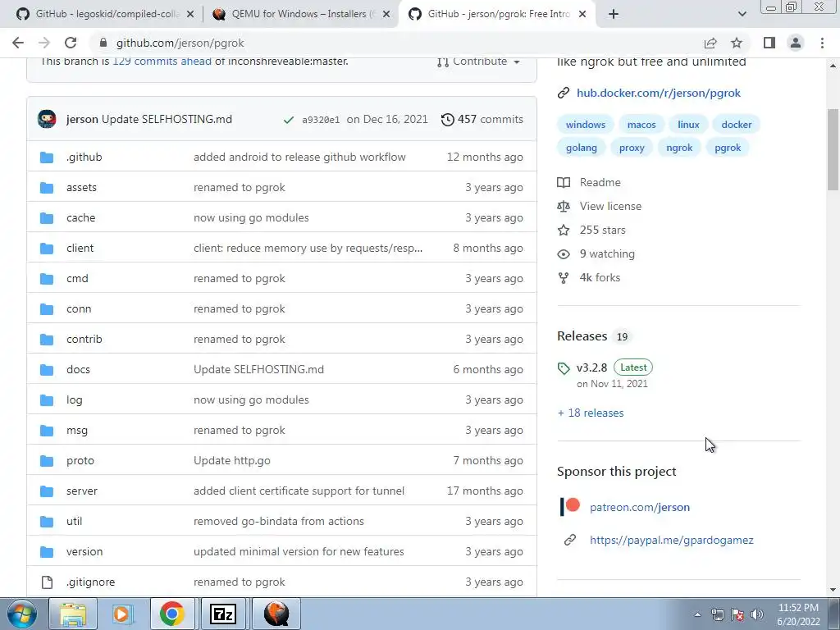Open the .github folder
This screenshot has height=630, width=840.
84,157
